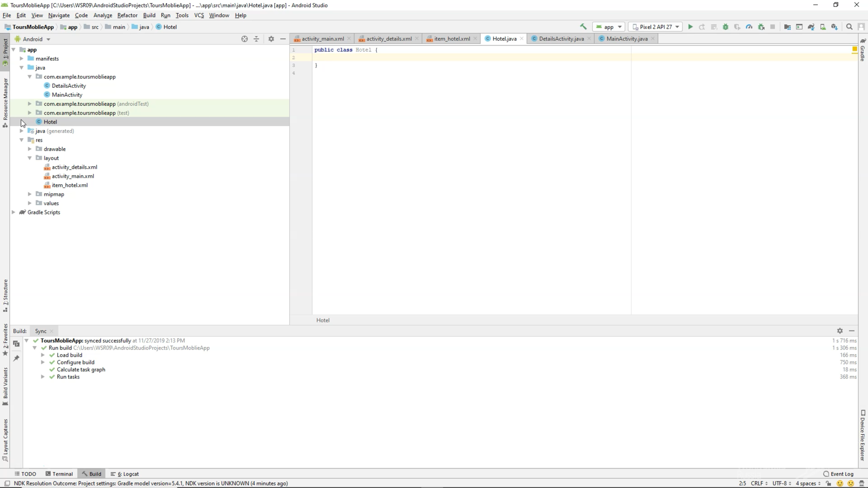The width and height of the screenshot is (868, 488).
Task: Click Scroll from Source target icon
Action: coord(244,39)
